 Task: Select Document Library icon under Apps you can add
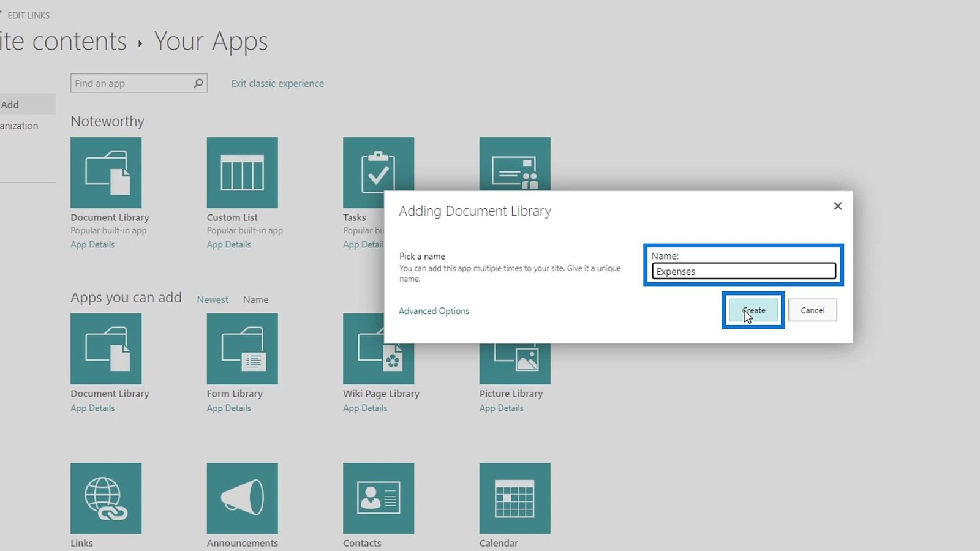pyautogui.click(x=106, y=349)
